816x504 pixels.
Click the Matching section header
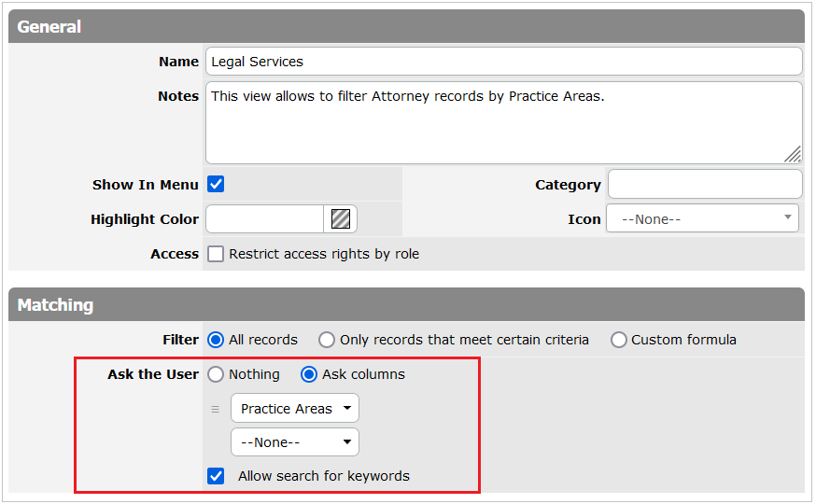(406, 305)
